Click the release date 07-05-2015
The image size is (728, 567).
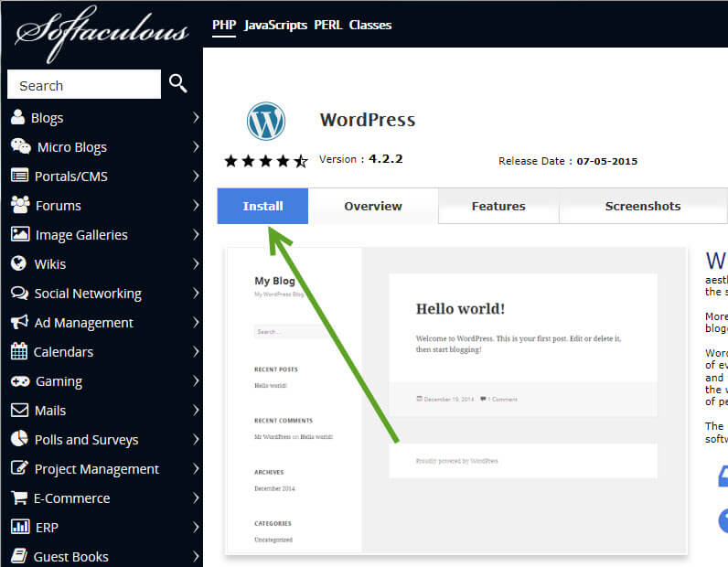pyautogui.click(x=607, y=161)
